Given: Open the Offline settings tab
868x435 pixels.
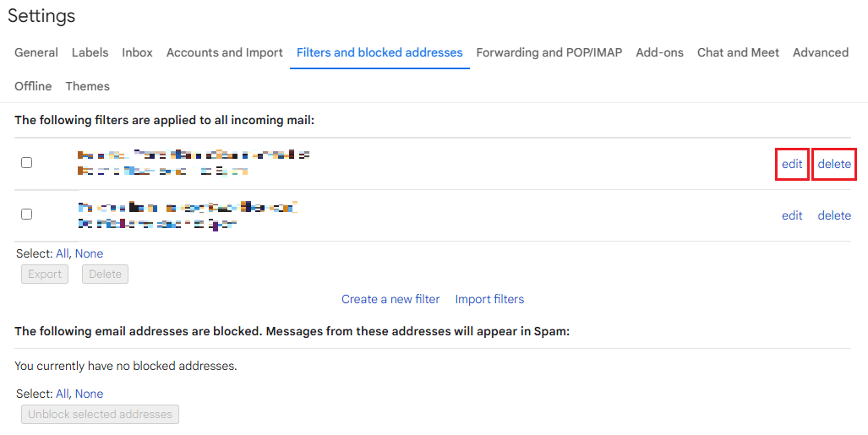Looking at the screenshot, I should coord(33,86).
